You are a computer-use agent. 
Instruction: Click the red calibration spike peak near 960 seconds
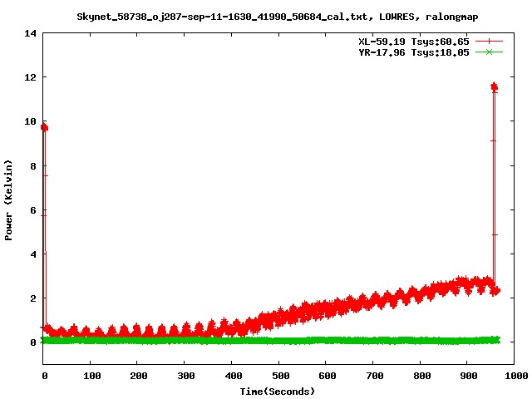(x=494, y=86)
